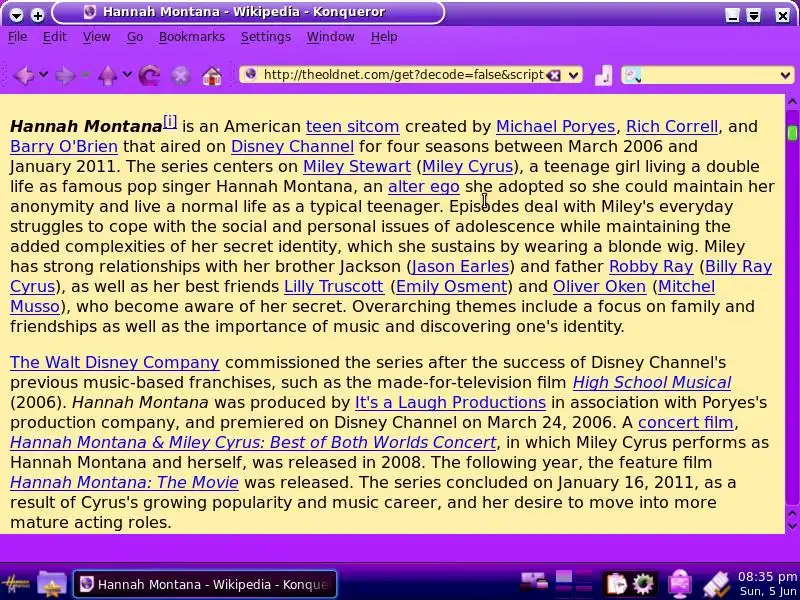Open the concert film link
This screenshot has width=800, height=600.
(686, 422)
